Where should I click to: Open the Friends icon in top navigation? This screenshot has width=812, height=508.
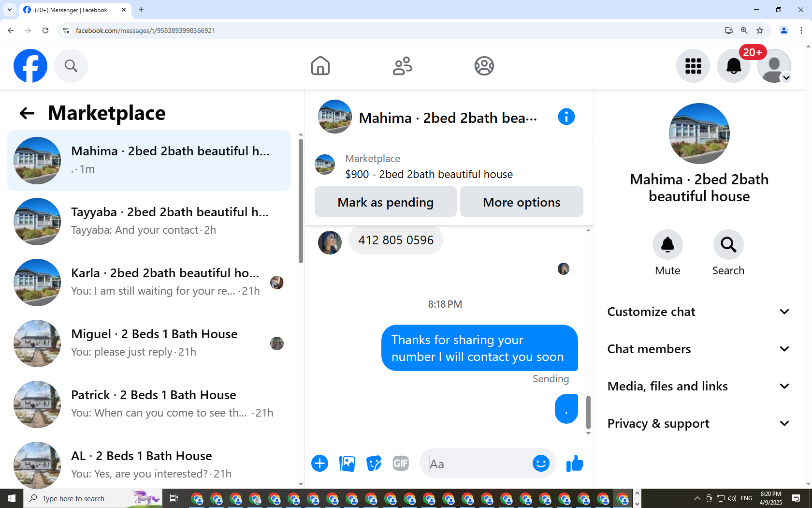tap(403, 66)
